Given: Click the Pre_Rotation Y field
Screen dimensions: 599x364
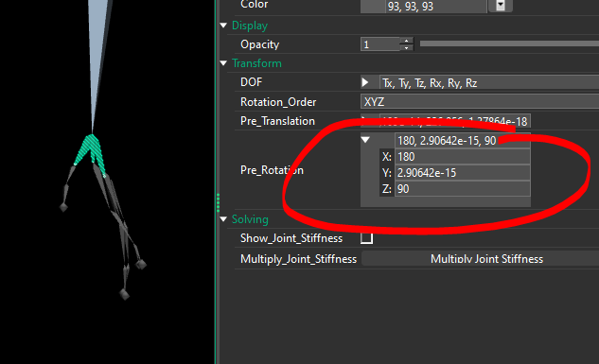Looking at the screenshot, I should (462, 173).
